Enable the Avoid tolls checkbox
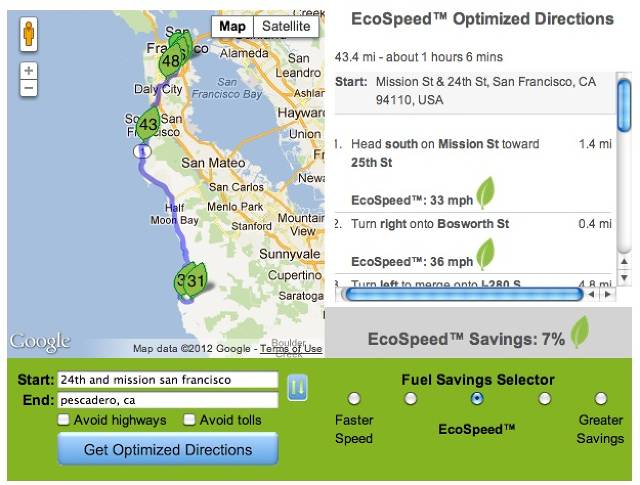The width and height of the screenshot is (640, 485). click(189, 419)
